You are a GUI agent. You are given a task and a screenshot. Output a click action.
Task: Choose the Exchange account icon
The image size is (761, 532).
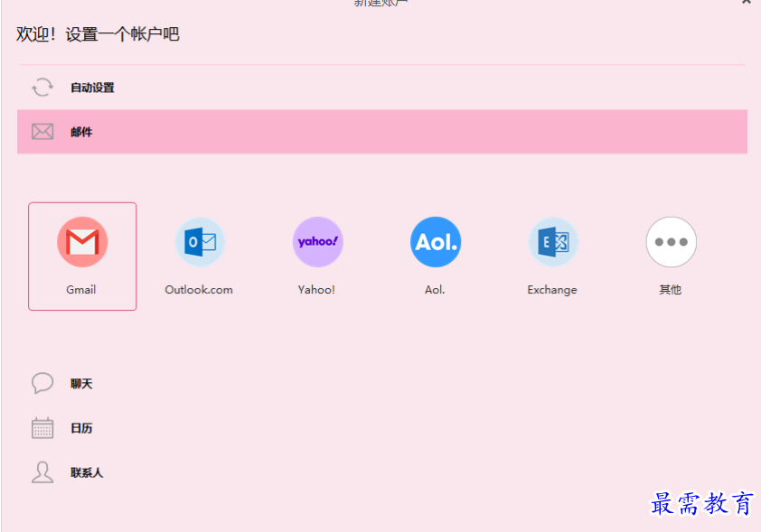(x=553, y=241)
